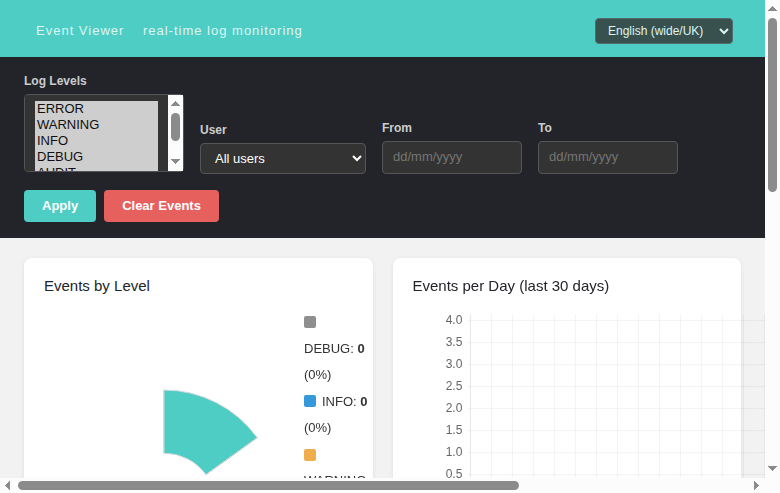Click the Clear Events button

[x=161, y=206]
